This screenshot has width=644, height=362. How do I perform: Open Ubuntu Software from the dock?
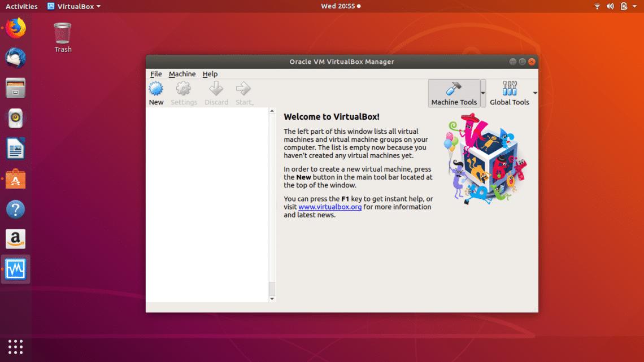coord(15,179)
